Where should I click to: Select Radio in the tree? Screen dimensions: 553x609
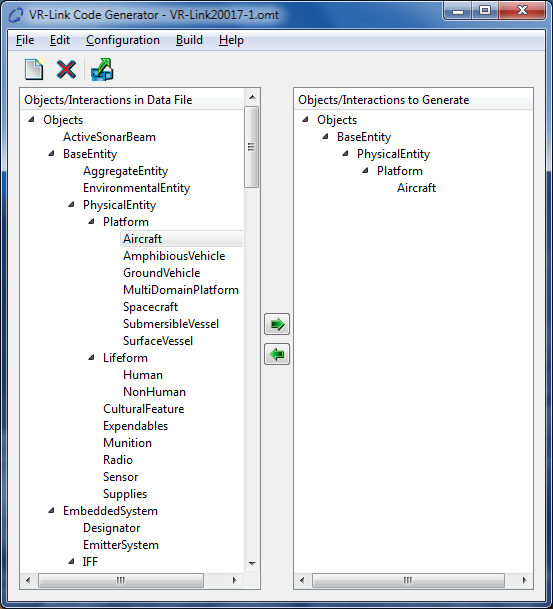[x=118, y=460]
